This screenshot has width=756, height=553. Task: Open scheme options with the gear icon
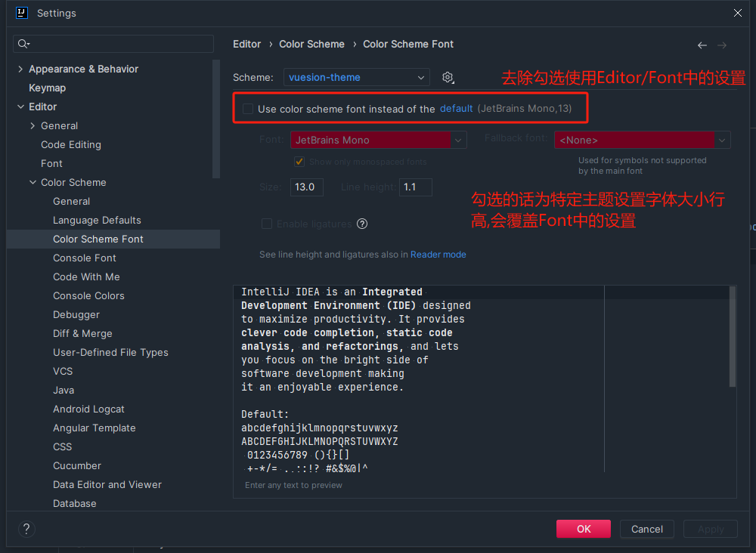(448, 77)
